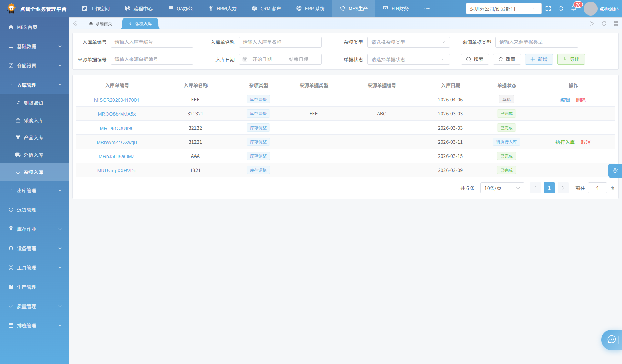The width and height of the screenshot is (622, 364).
Task: Click the notification bell icon
Action: [573, 9]
